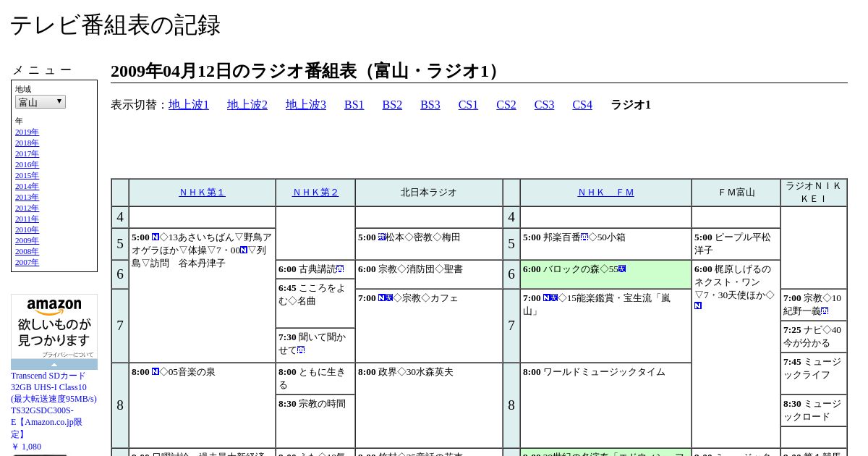Switch to the BS3 listing tab

point(430,105)
